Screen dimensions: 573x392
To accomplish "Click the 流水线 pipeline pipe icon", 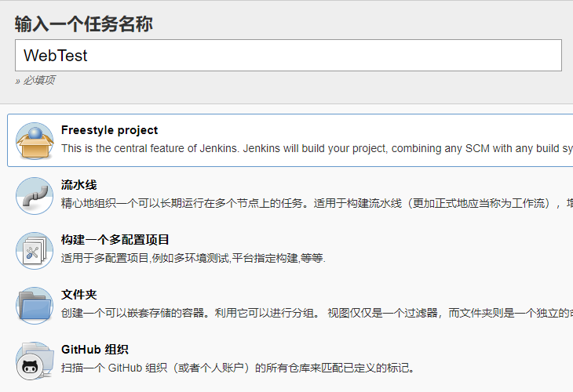I will pyautogui.click(x=35, y=196).
